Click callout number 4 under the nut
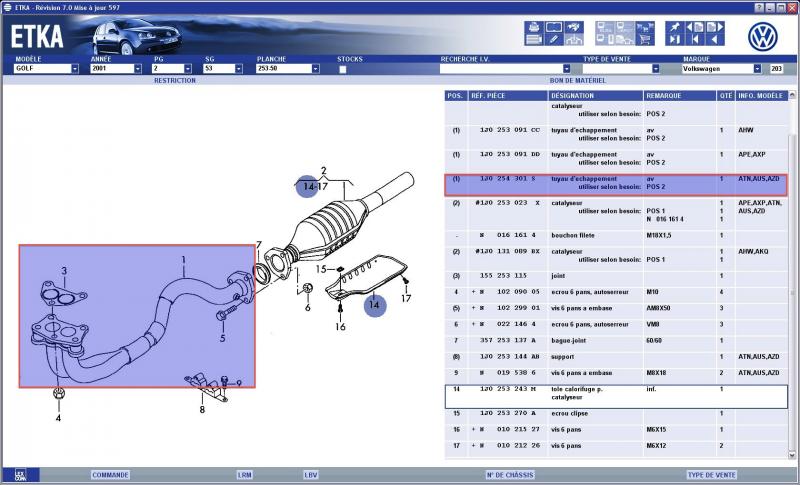Viewport: 800px width, 485px height. click(x=58, y=418)
